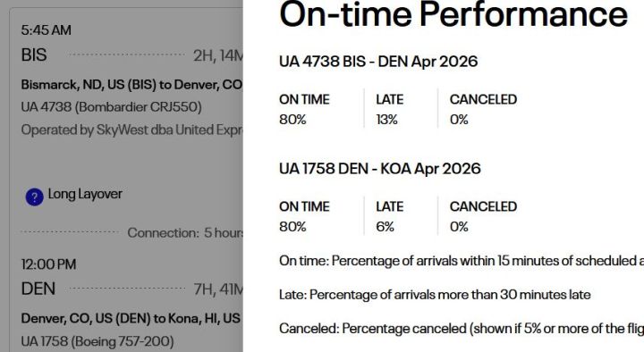644x352 pixels.
Task: Click the 12:00 PM departure time
Action: pos(48,264)
